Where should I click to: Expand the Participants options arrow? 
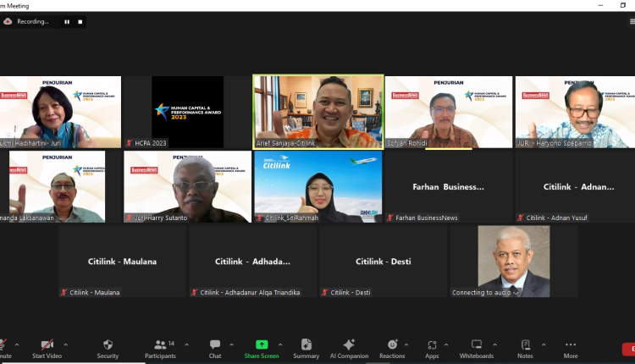pos(187,345)
